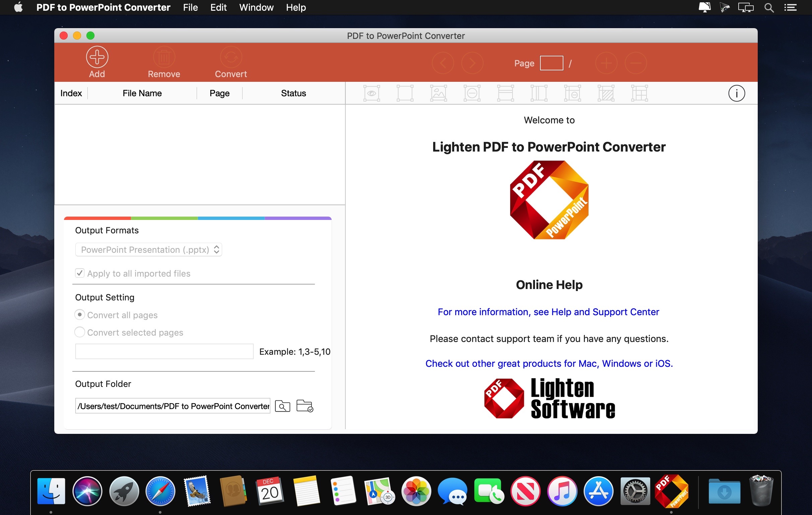This screenshot has height=515, width=812.
Task: Click Check out other great products link
Action: pos(549,363)
